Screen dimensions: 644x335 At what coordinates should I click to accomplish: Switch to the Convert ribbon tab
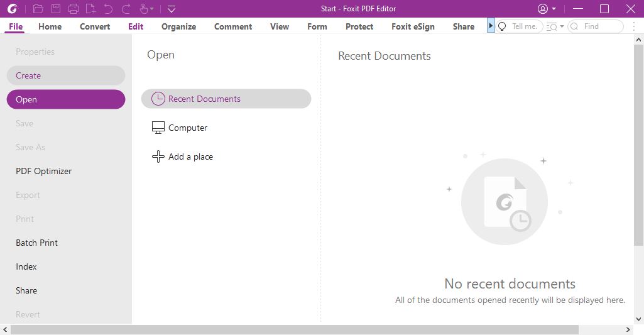point(95,27)
